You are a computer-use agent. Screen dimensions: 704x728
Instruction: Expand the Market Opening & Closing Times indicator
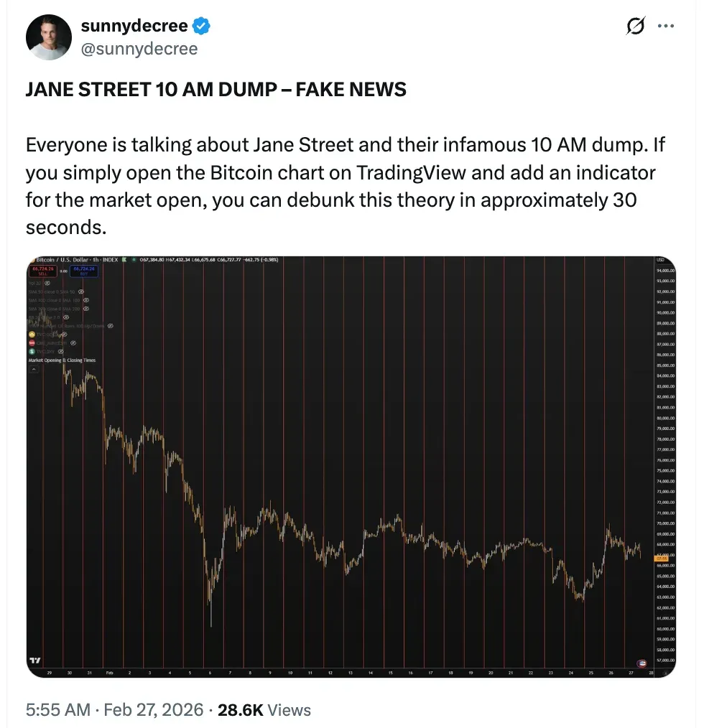point(62,360)
